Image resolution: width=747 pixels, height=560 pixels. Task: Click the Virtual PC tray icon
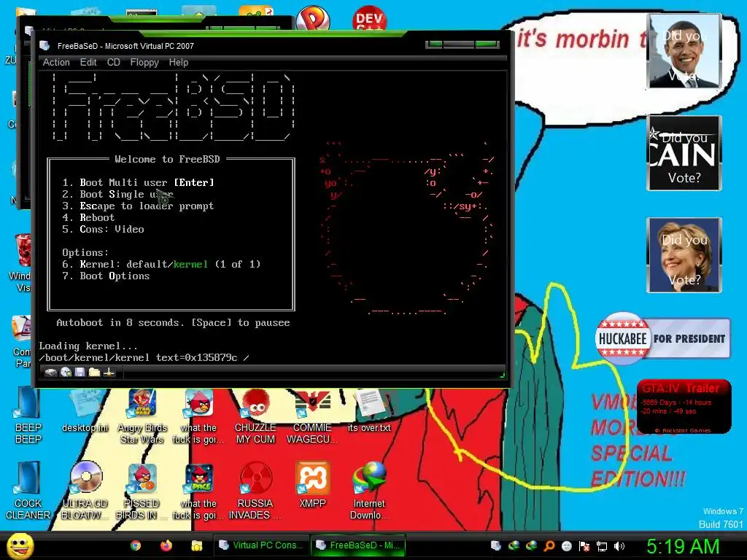[496, 545]
